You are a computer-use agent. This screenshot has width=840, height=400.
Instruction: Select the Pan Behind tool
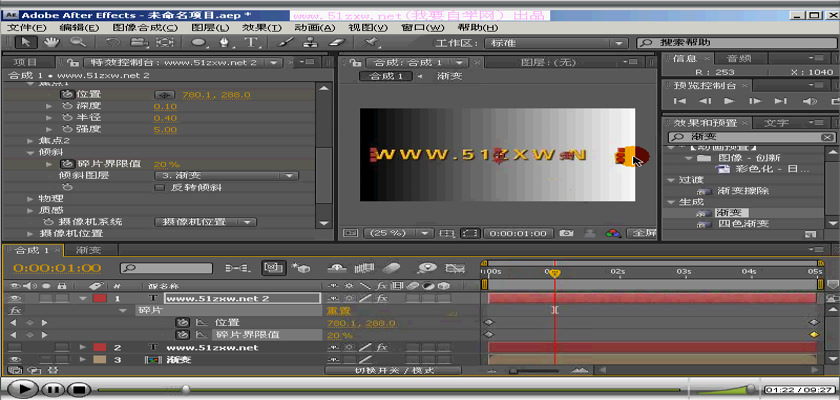click(165, 42)
